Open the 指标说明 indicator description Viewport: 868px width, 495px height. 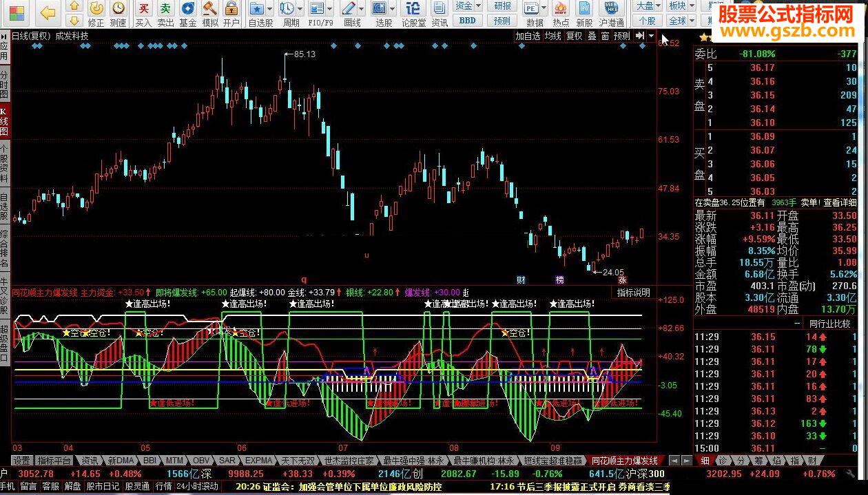[x=633, y=293]
